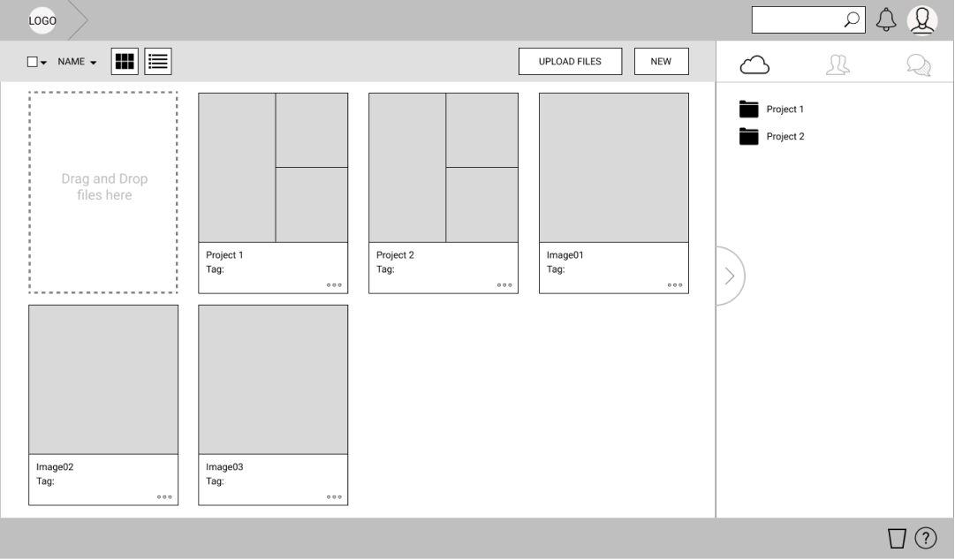Open notifications bell icon
Viewport: 955px width, 560px height.
pos(886,19)
